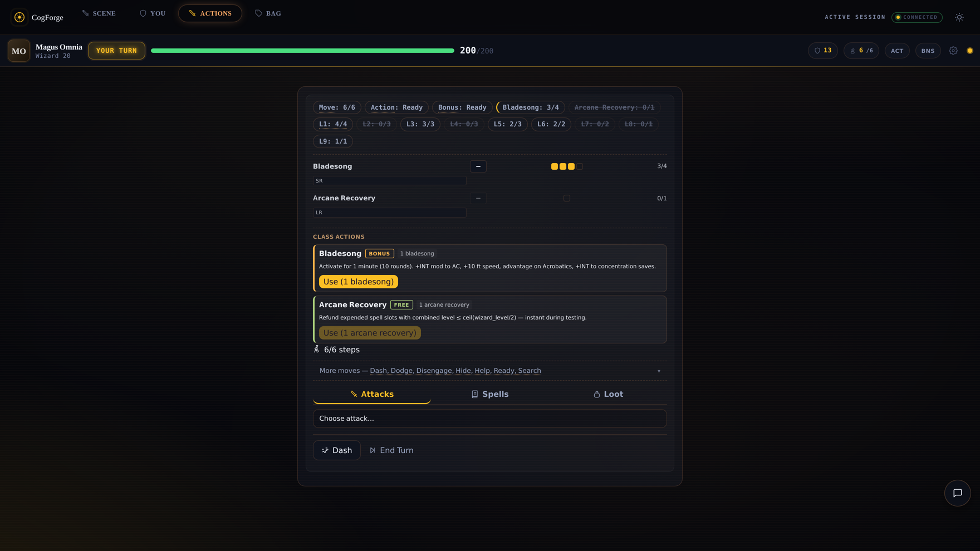Image resolution: width=980 pixels, height=551 pixels.
Task: Toggle the light/dark theme sun icon
Action: tap(959, 17)
